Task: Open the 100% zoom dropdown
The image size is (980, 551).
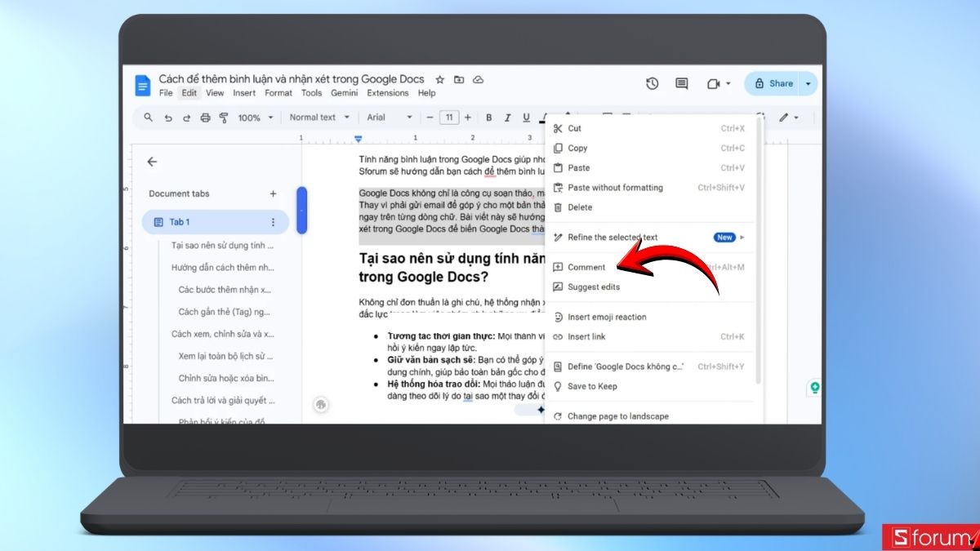Action: (255, 118)
